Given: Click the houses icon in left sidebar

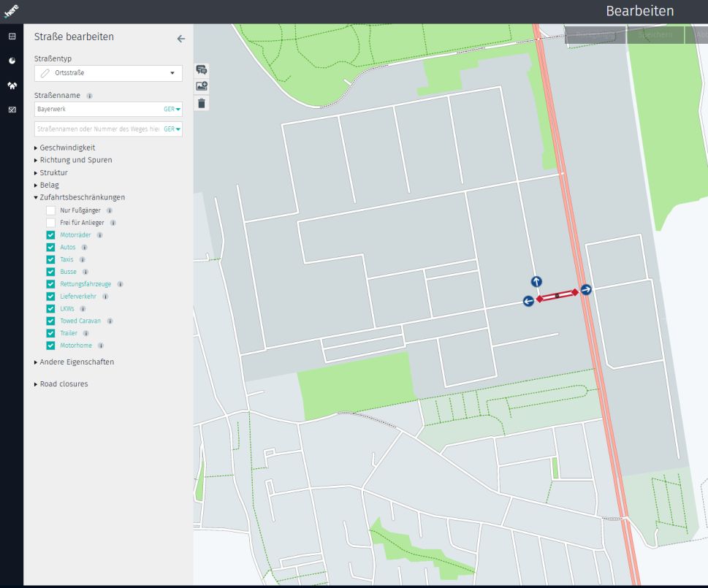Looking at the screenshot, I should 12,85.
